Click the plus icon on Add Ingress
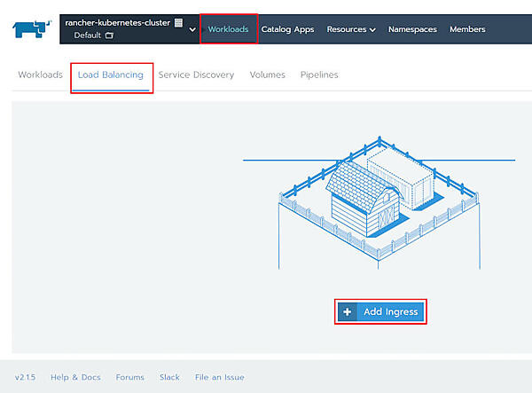532x393 pixels. (x=348, y=311)
